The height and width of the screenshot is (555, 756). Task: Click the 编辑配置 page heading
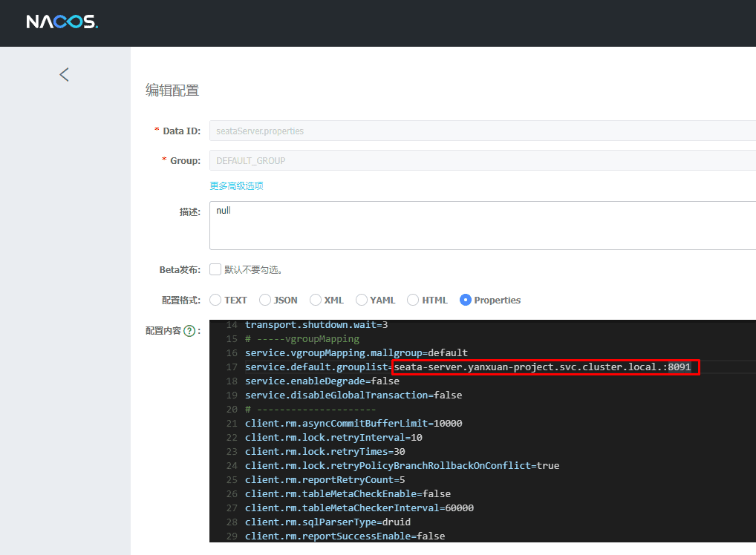[172, 90]
